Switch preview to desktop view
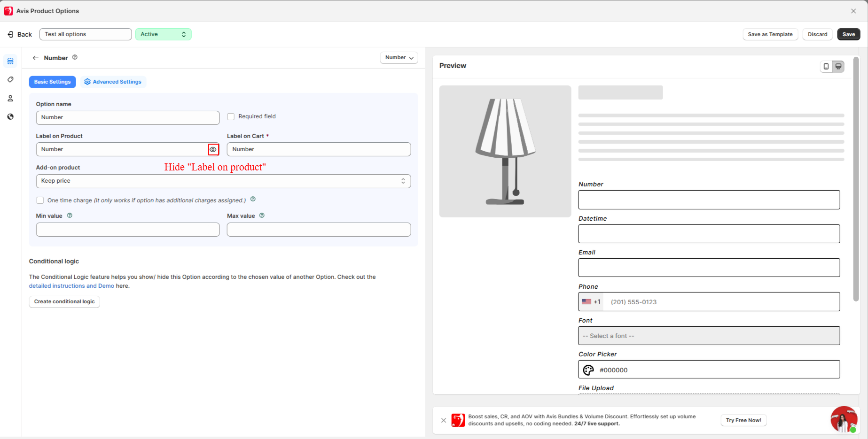Screen dimensions: 868x439 838,67
